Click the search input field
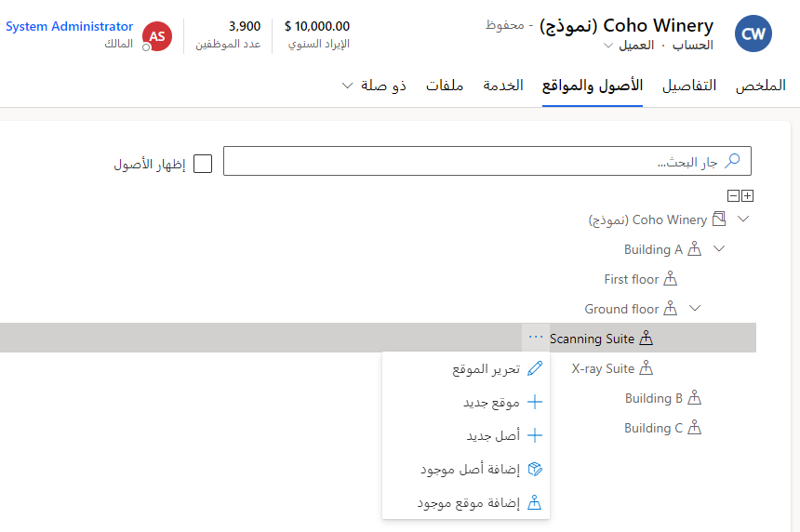 click(487, 161)
